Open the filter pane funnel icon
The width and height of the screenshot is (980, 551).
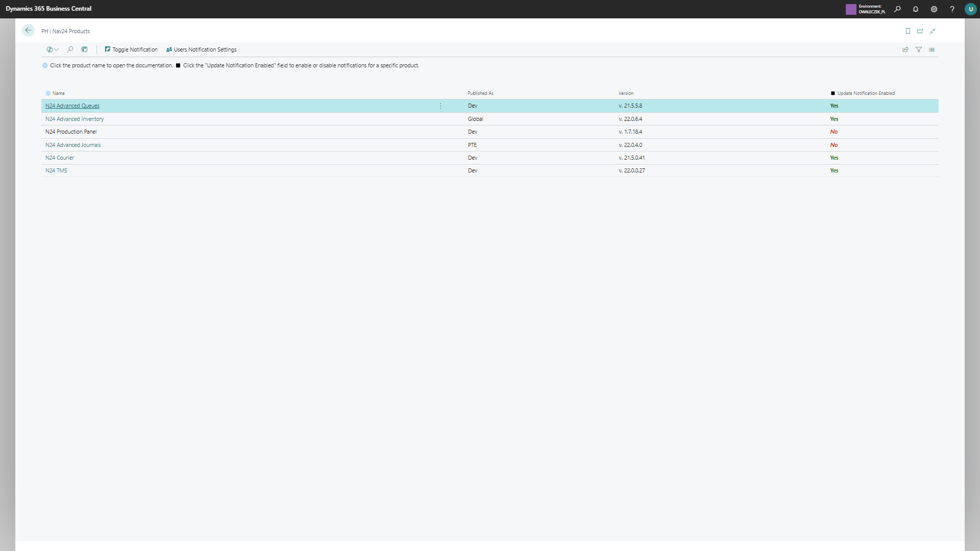918,49
